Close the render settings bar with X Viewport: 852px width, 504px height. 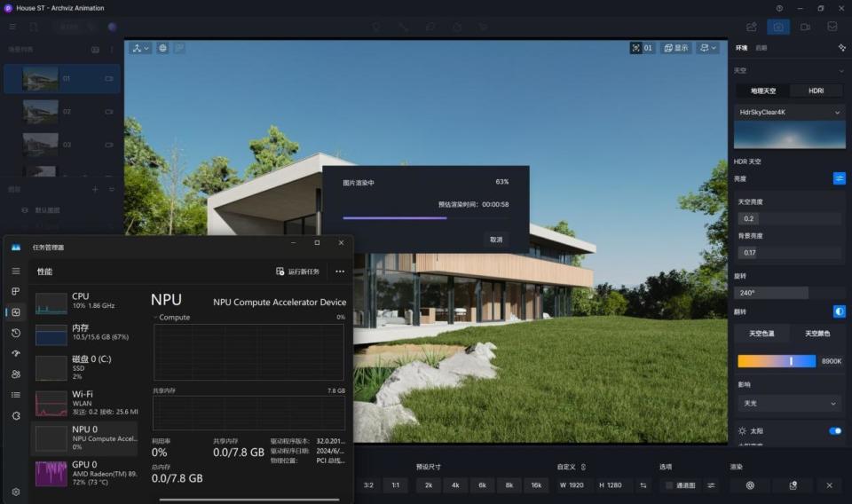click(829, 485)
